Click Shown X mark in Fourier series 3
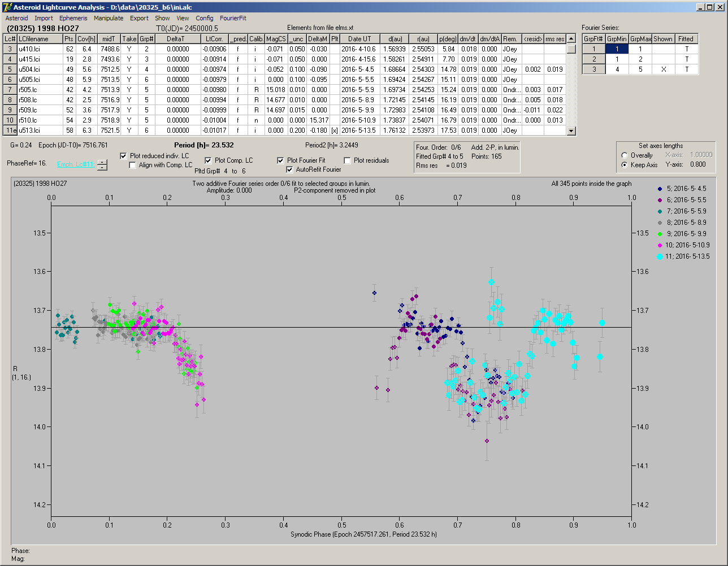 point(663,69)
